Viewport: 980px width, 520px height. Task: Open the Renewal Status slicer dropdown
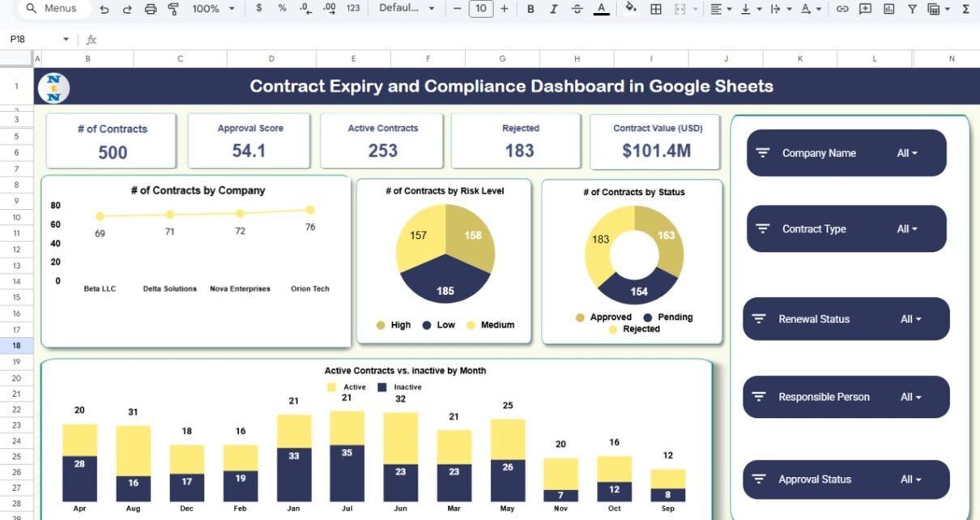click(910, 319)
